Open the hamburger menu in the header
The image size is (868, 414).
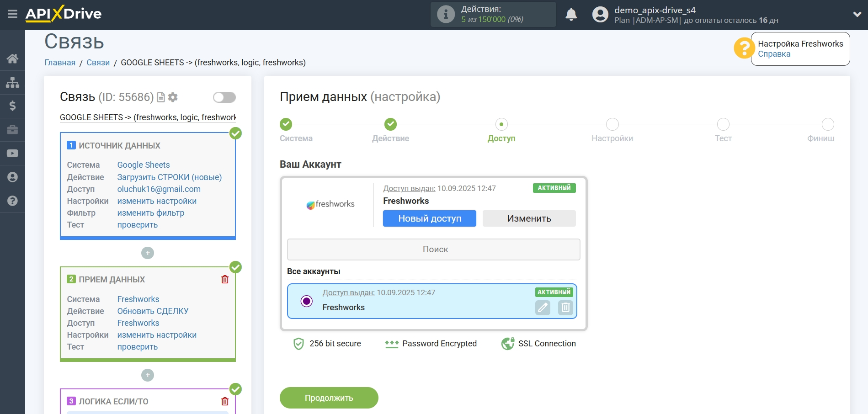pyautogui.click(x=12, y=14)
